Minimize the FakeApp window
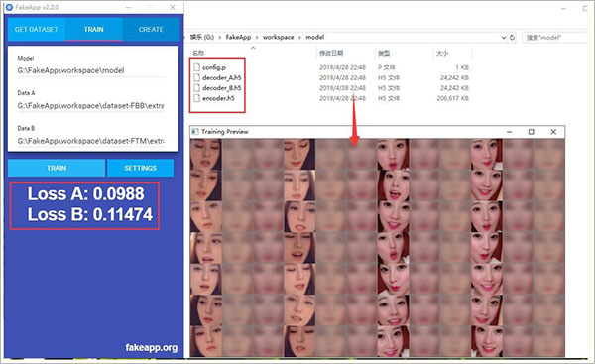The height and width of the screenshot is (364, 595). tap(129, 7)
